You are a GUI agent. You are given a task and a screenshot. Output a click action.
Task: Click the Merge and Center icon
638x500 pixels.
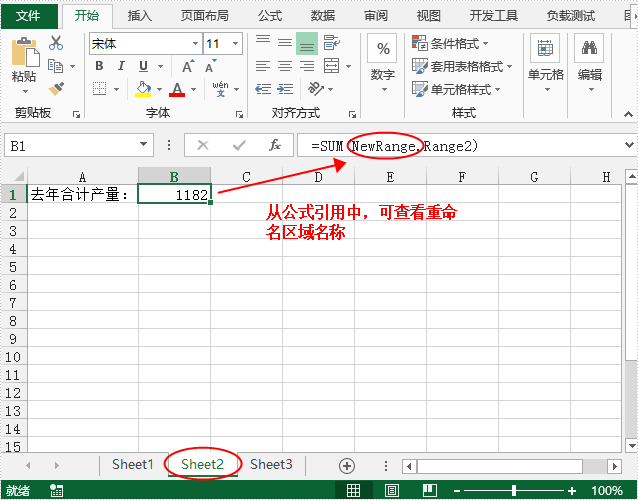coord(332,66)
